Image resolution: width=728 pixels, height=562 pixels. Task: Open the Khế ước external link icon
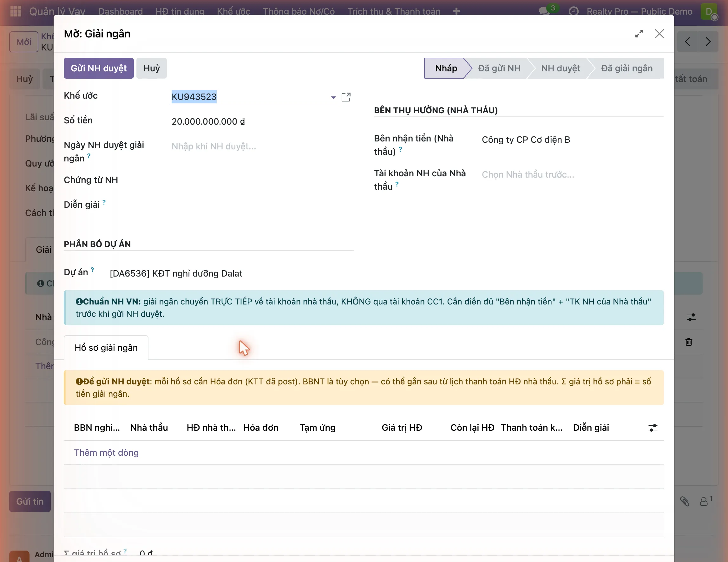click(x=346, y=97)
